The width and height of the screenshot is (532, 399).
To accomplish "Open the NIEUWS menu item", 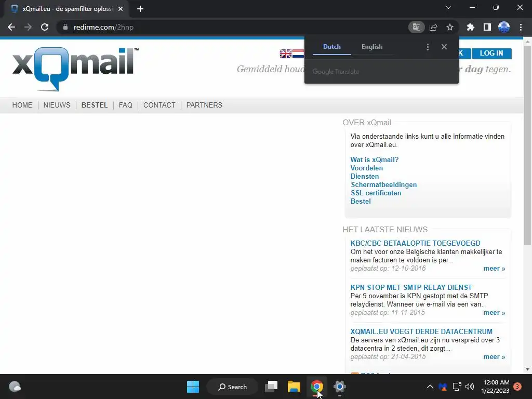I will [57, 105].
